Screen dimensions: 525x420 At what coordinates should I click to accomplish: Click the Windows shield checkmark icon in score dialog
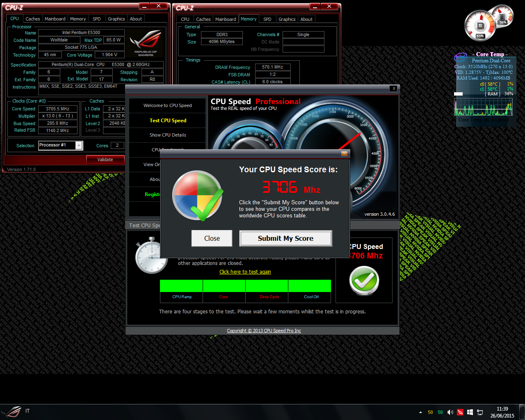tap(198, 196)
